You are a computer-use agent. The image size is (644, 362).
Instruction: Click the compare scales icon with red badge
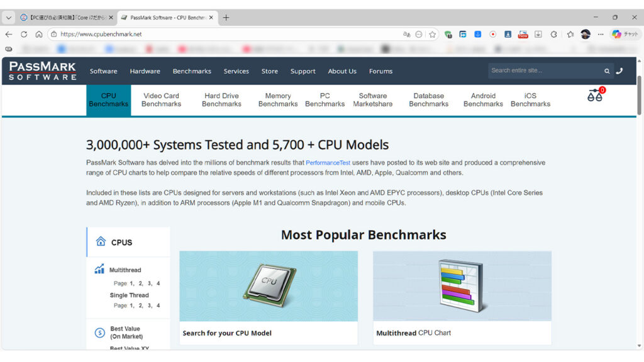(x=595, y=96)
